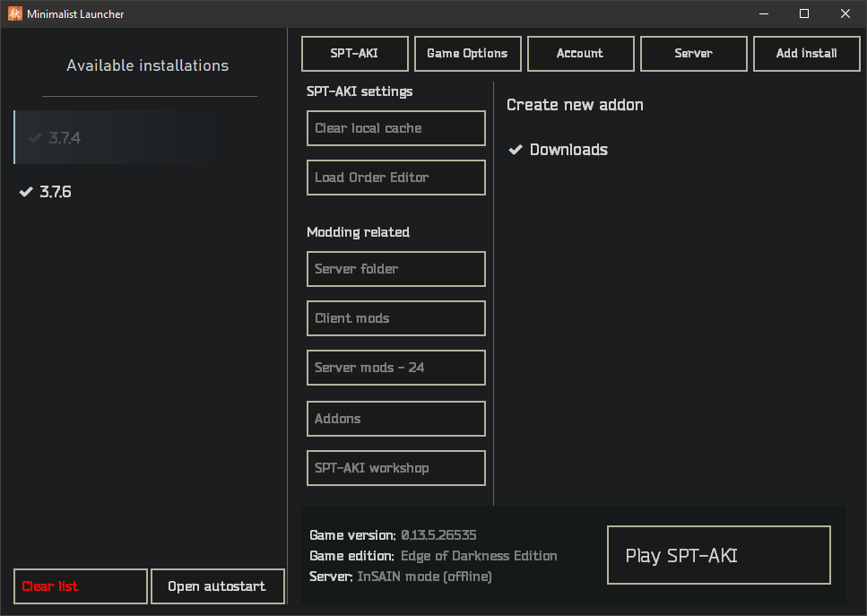Select the 3.7.4 installation
This screenshot has height=616, width=867.
65,138
